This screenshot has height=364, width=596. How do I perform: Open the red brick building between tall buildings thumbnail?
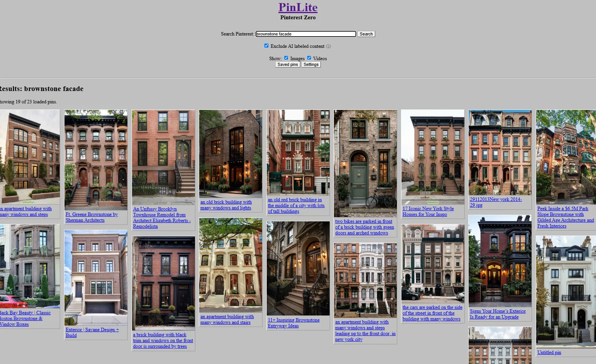[x=298, y=153]
